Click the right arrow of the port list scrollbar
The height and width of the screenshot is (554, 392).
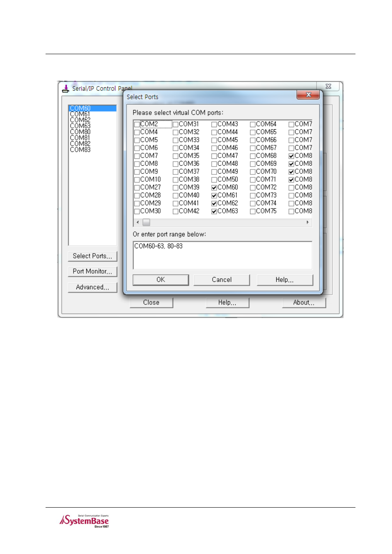[x=308, y=222]
